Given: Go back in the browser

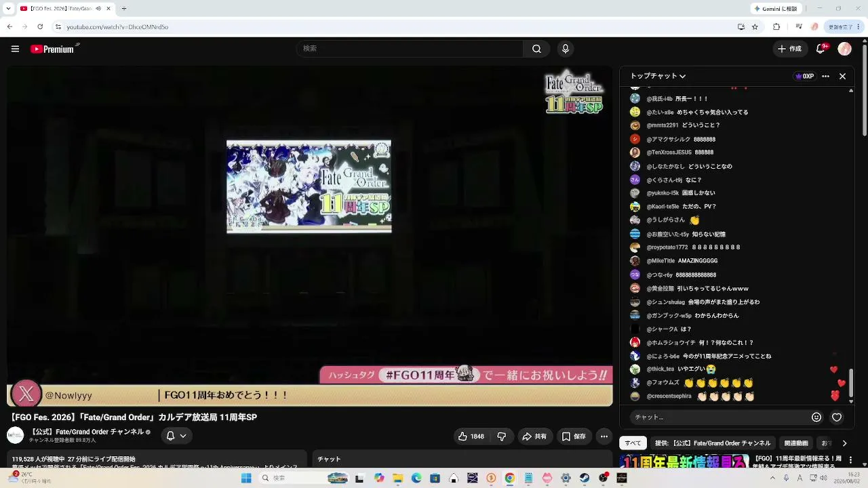Looking at the screenshot, I should (9, 27).
